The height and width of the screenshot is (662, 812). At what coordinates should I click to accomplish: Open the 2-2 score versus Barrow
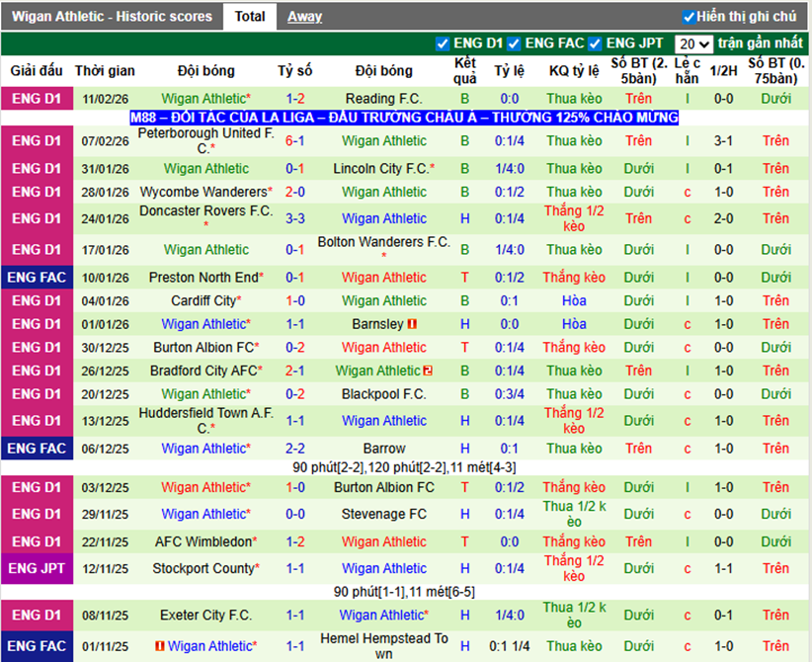pyautogui.click(x=295, y=449)
